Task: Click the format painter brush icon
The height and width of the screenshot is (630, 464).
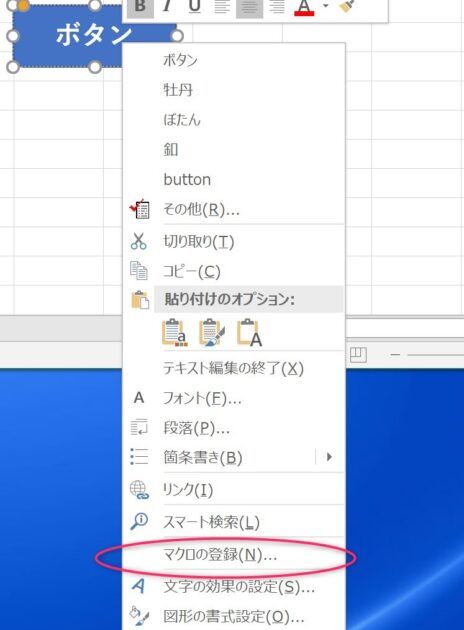Action: pyautogui.click(x=346, y=6)
